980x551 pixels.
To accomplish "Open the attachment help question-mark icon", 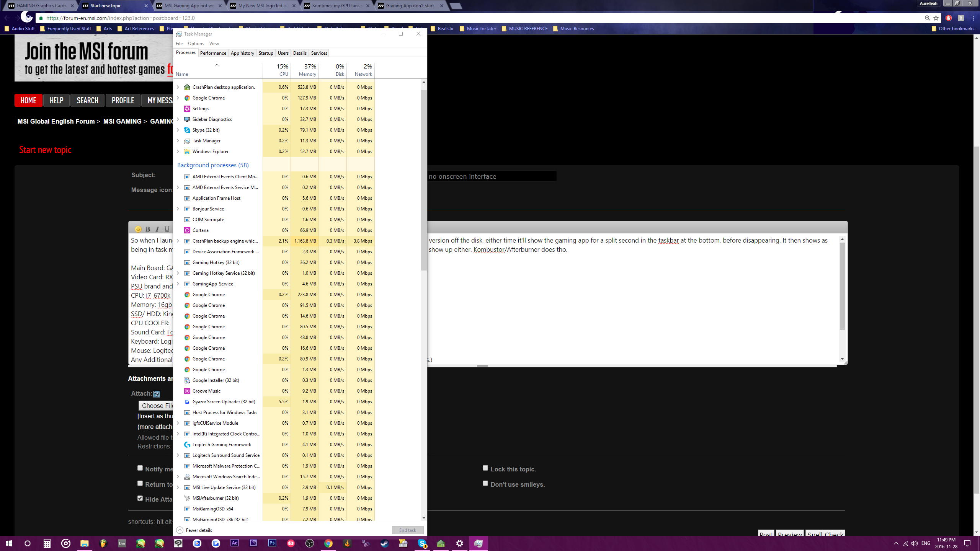I will [x=157, y=394].
